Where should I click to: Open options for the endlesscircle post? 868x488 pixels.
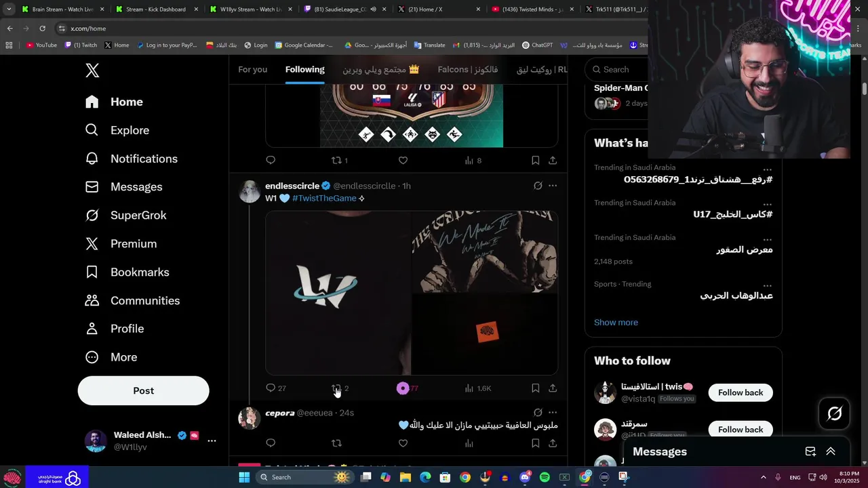553,186
